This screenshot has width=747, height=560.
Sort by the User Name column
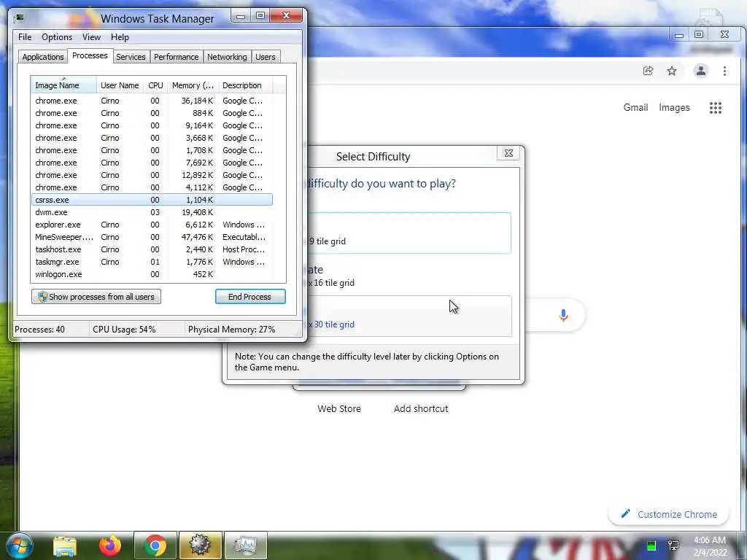120,85
